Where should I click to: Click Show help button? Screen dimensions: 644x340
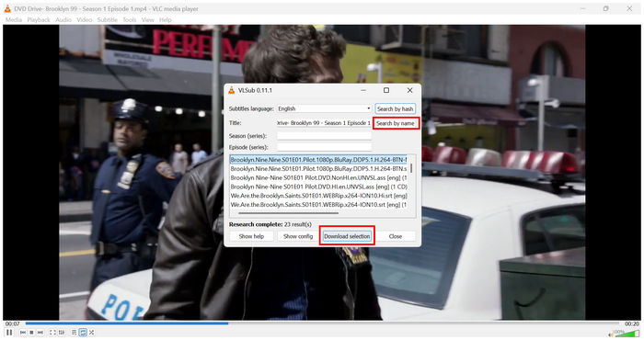pyautogui.click(x=251, y=236)
